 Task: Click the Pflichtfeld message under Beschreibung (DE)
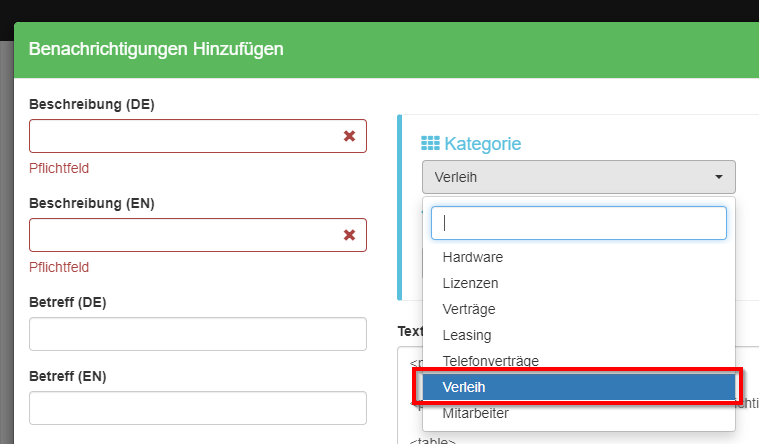[59, 168]
